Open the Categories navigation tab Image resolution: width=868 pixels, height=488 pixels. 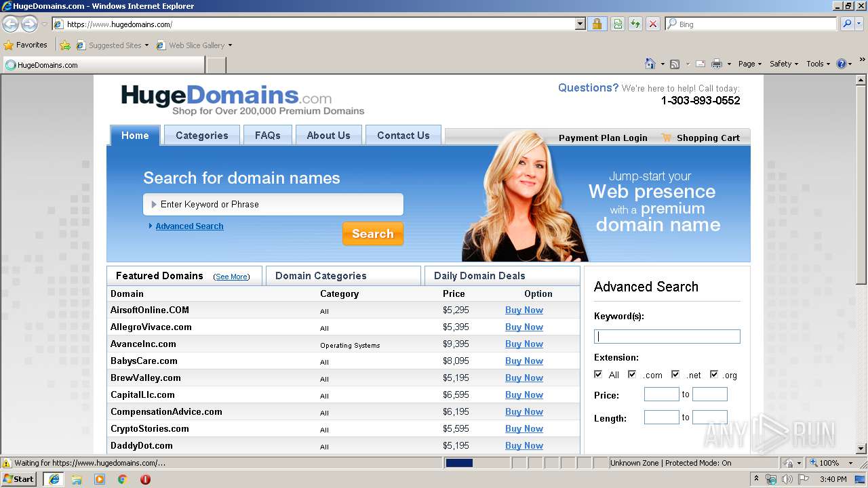click(x=202, y=135)
